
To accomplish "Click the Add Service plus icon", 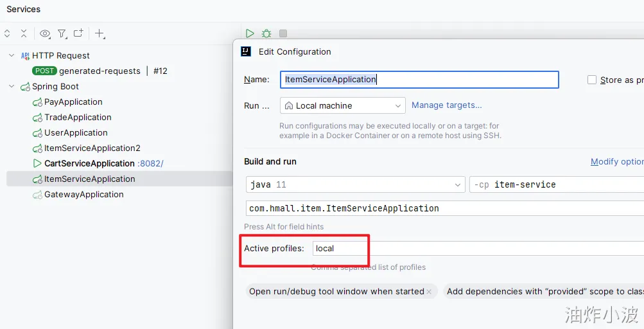I will pyautogui.click(x=100, y=33).
